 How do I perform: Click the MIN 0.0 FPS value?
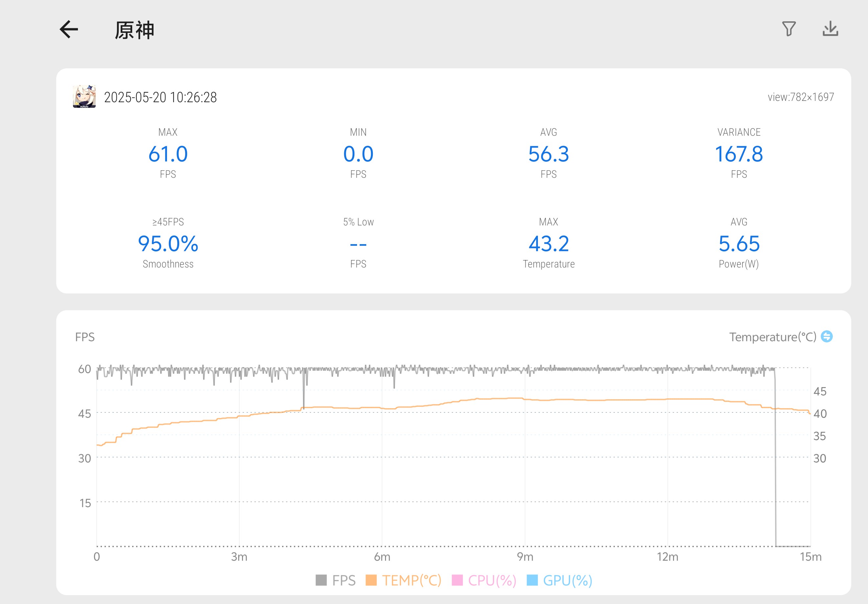[358, 154]
